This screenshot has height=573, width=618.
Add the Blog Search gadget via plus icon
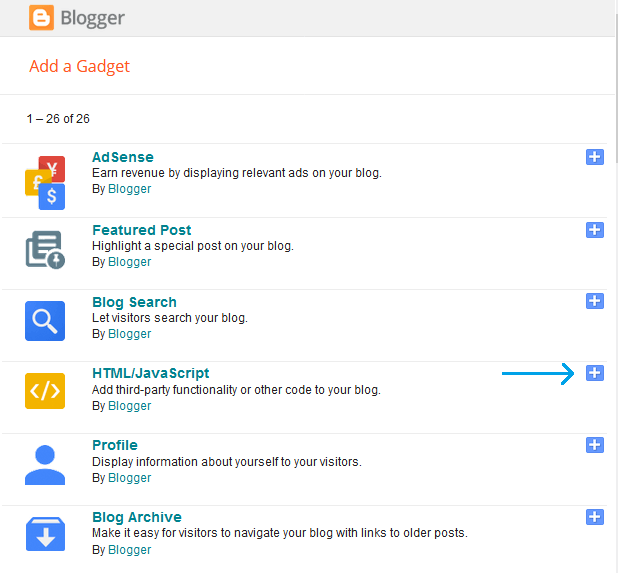[x=595, y=301]
